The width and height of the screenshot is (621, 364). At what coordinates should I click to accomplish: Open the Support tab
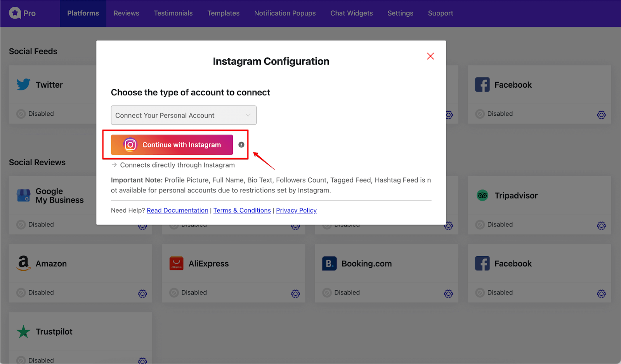(441, 13)
